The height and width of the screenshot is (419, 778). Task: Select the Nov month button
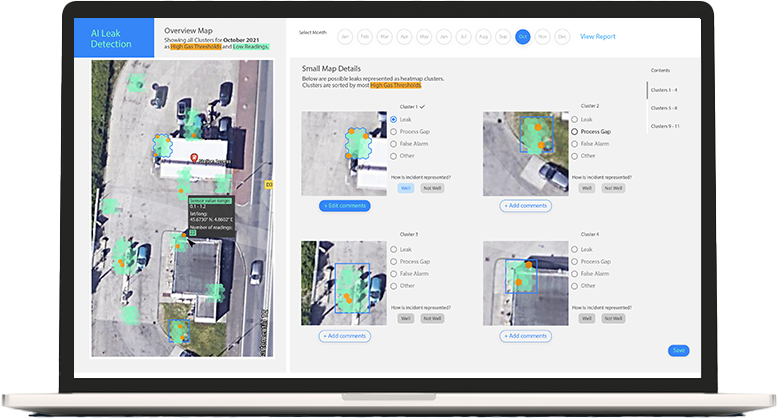coord(542,37)
